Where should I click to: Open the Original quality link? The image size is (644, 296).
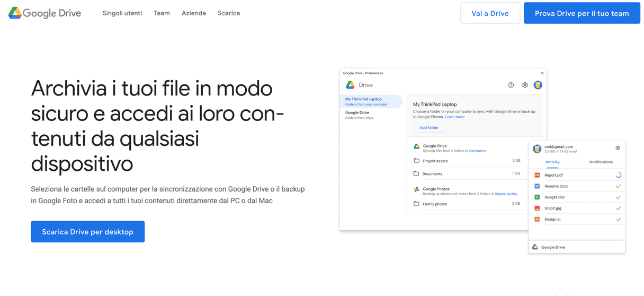(506, 194)
